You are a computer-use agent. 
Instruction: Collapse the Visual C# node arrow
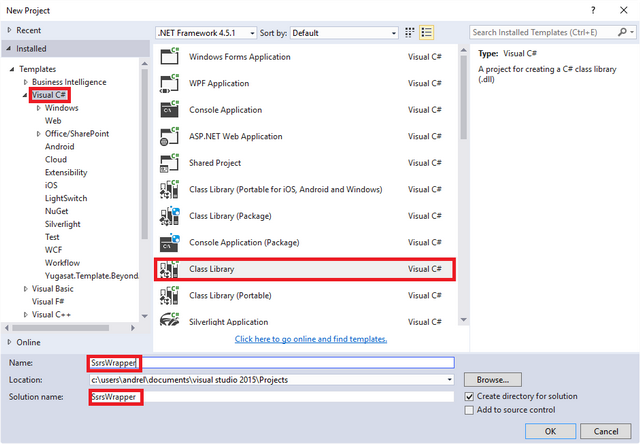25,95
